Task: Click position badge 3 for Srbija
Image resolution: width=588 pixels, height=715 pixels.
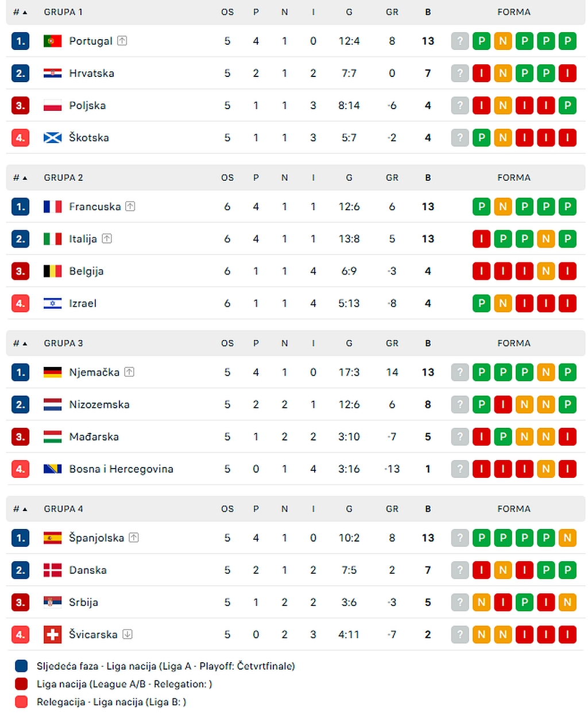Action: [20, 602]
